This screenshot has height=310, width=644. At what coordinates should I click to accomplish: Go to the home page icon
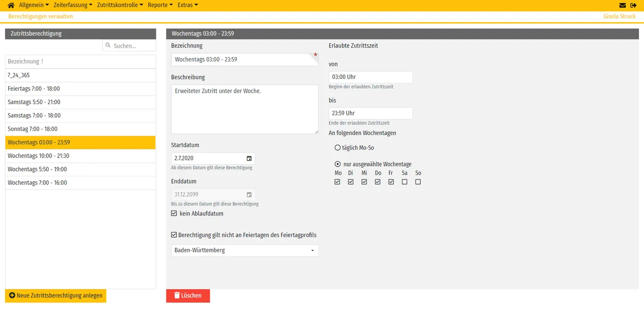pyautogui.click(x=11, y=5)
